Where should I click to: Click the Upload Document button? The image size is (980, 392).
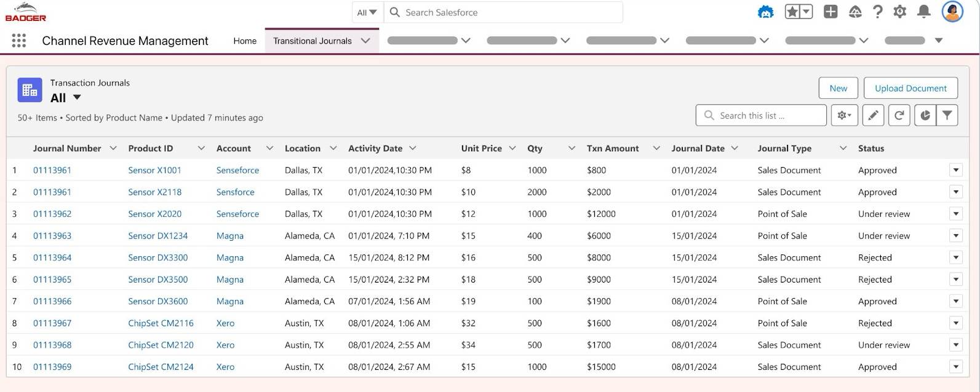(910, 88)
